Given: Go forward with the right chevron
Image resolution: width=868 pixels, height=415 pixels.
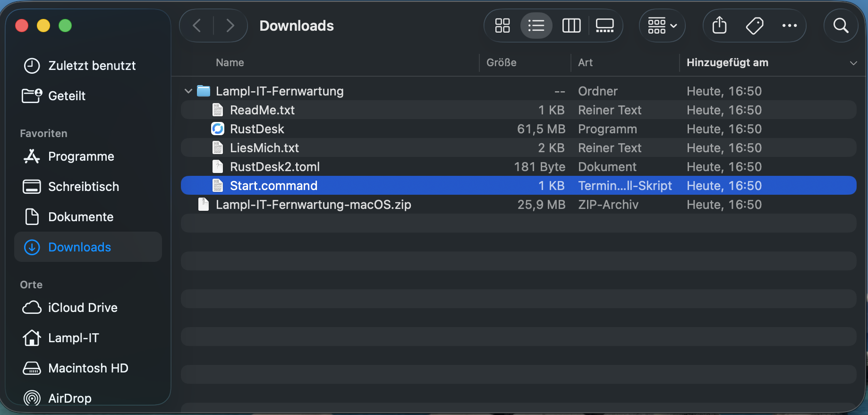Looking at the screenshot, I should click(230, 26).
